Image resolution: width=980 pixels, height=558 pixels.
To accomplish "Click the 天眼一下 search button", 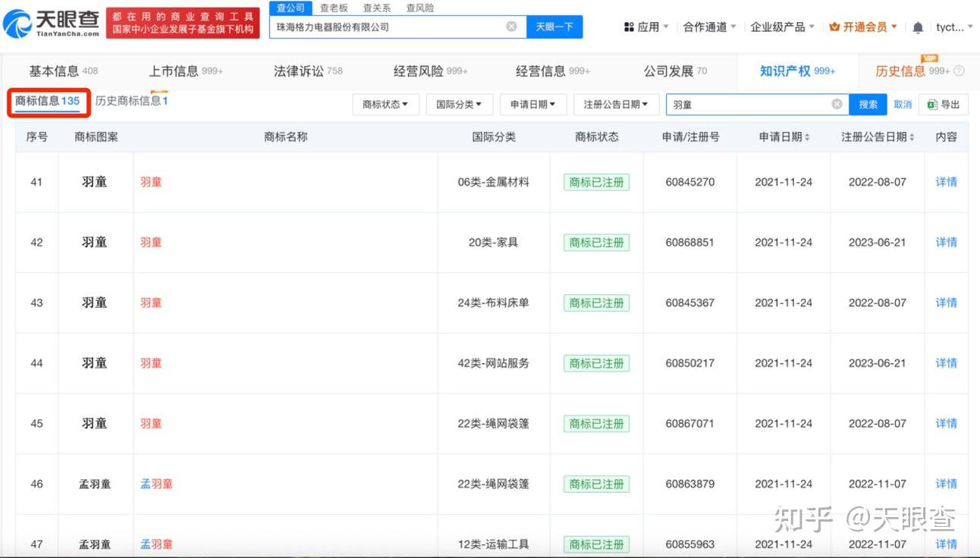I will (x=554, y=27).
